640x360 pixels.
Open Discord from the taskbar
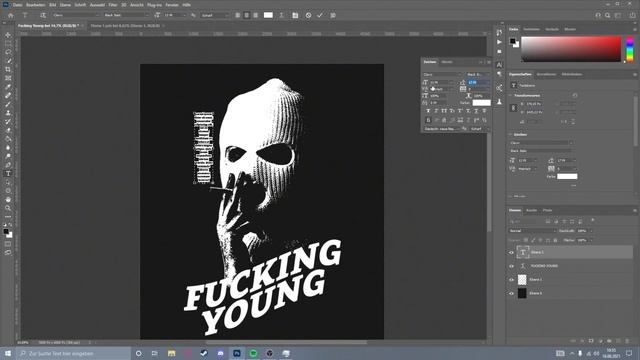pyautogui.click(x=220, y=353)
